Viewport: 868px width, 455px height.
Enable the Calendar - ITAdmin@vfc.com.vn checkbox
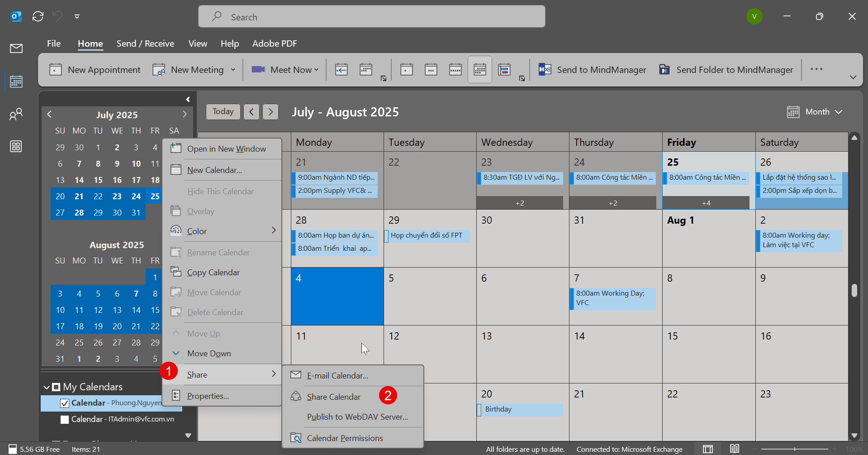(65, 419)
